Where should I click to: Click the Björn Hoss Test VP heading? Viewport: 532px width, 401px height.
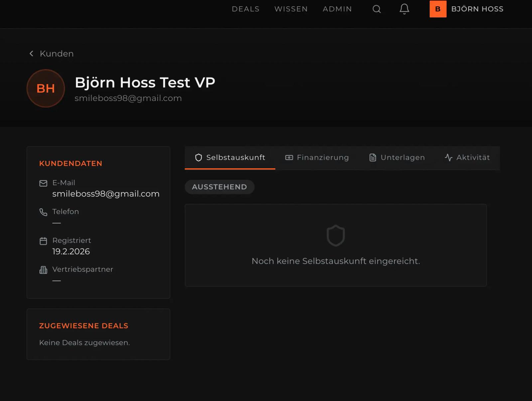point(145,82)
